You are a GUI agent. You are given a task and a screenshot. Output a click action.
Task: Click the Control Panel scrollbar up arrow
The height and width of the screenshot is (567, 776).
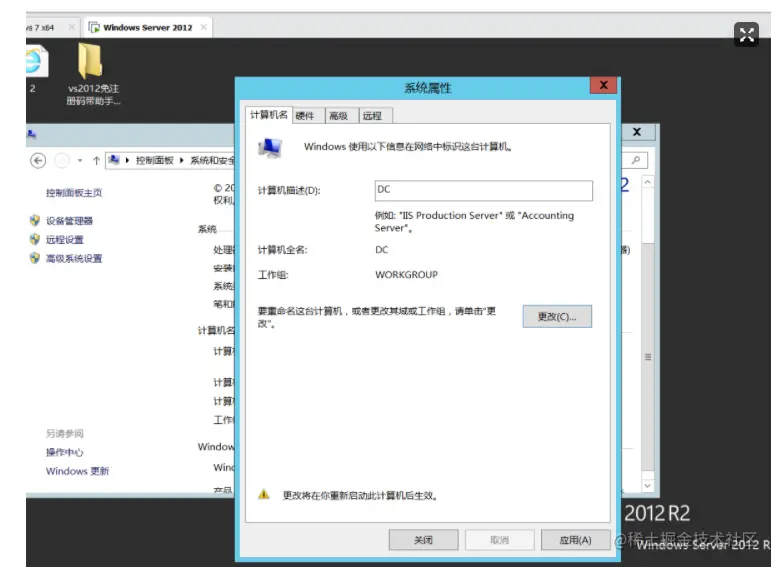point(647,182)
